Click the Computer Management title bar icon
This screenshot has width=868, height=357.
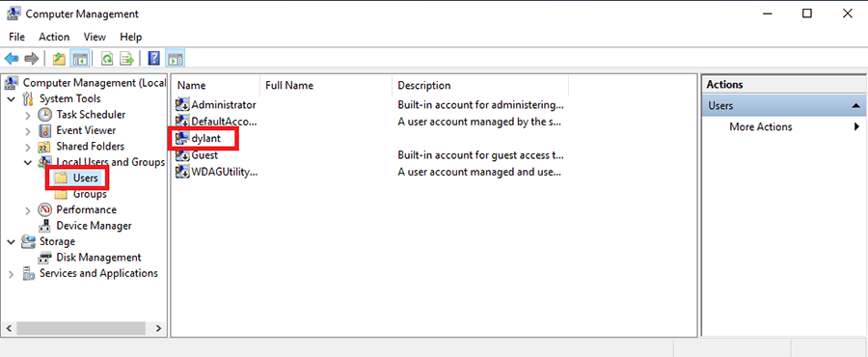(14, 14)
